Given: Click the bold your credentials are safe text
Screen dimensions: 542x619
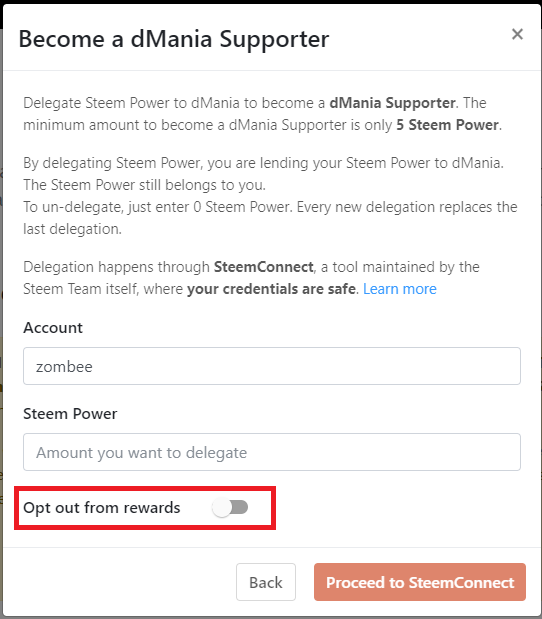Looking at the screenshot, I should pyautogui.click(x=271, y=289).
